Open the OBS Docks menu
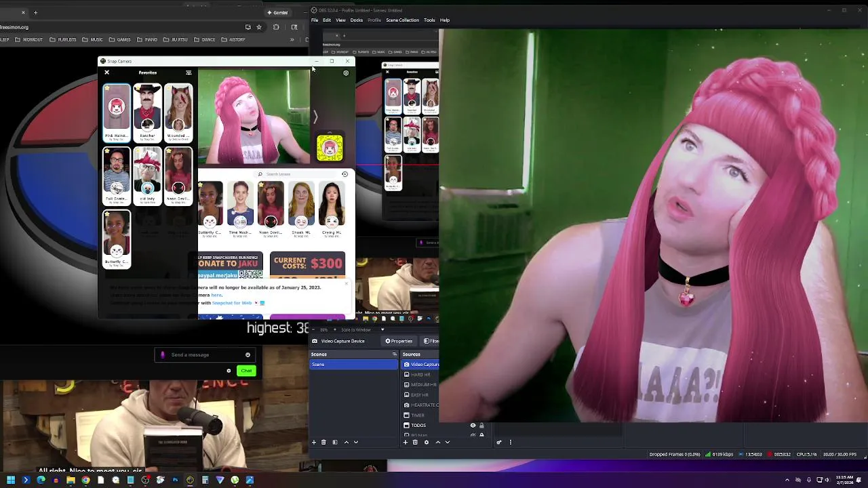 pos(357,20)
